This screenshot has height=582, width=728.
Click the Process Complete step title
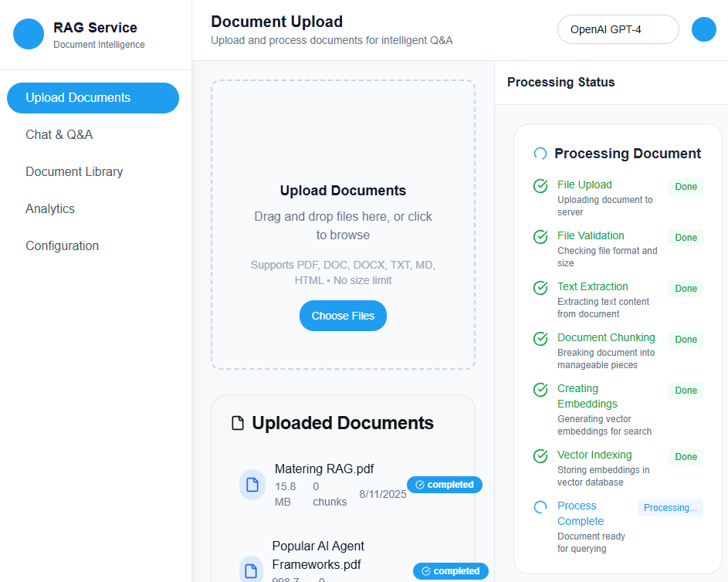click(x=581, y=513)
